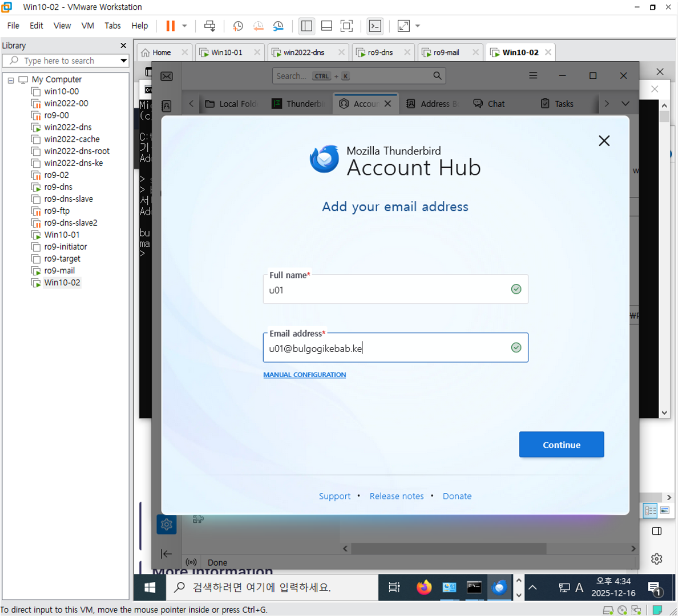The image size is (678, 616).
Task: Open the Thunderbird hamburger app menu
Action: point(533,76)
